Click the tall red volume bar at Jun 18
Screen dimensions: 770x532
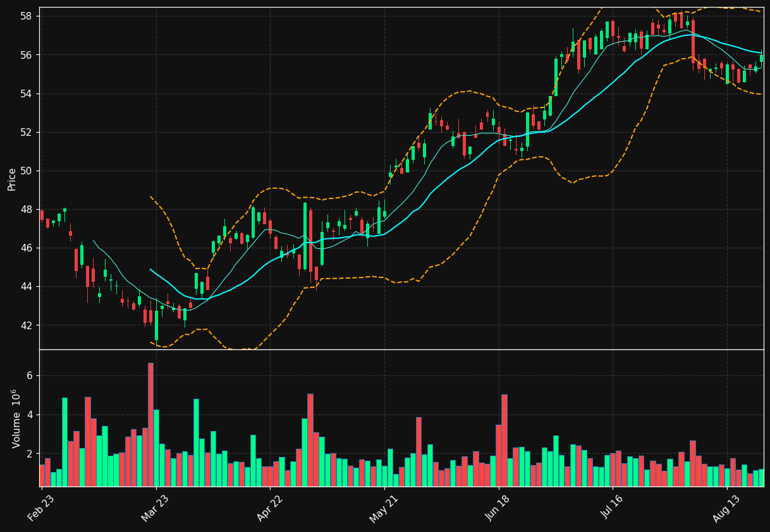504,440
